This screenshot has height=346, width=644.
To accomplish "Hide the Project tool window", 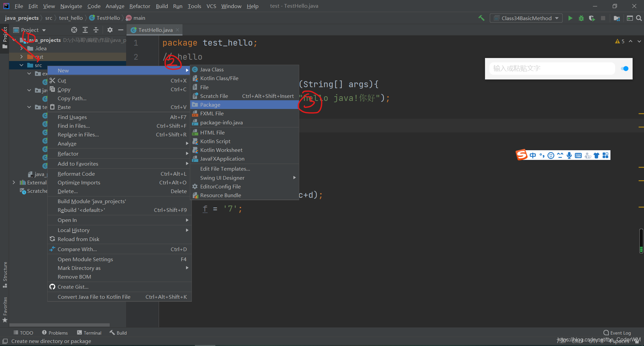I will click(x=121, y=30).
